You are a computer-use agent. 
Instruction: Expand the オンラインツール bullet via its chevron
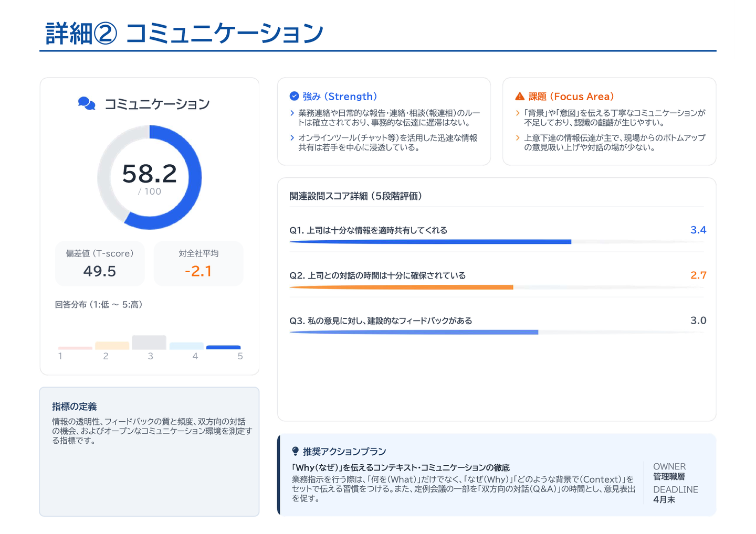tap(292, 138)
